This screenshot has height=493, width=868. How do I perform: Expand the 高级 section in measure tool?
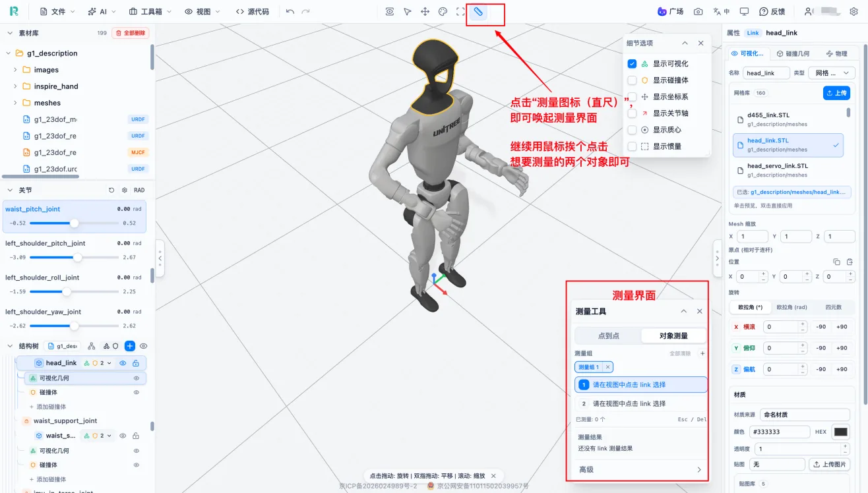tap(638, 469)
